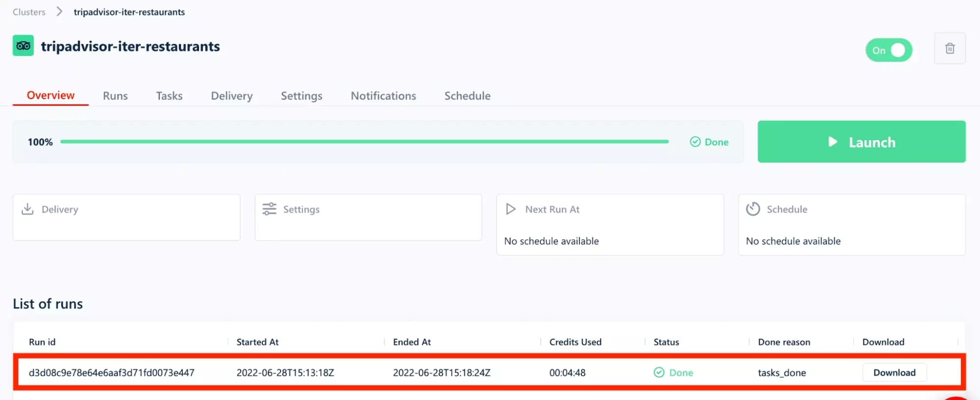Viewport: 980px width, 400px height.
Task: Click the Credits Used column header
Action: tap(575, 342)
